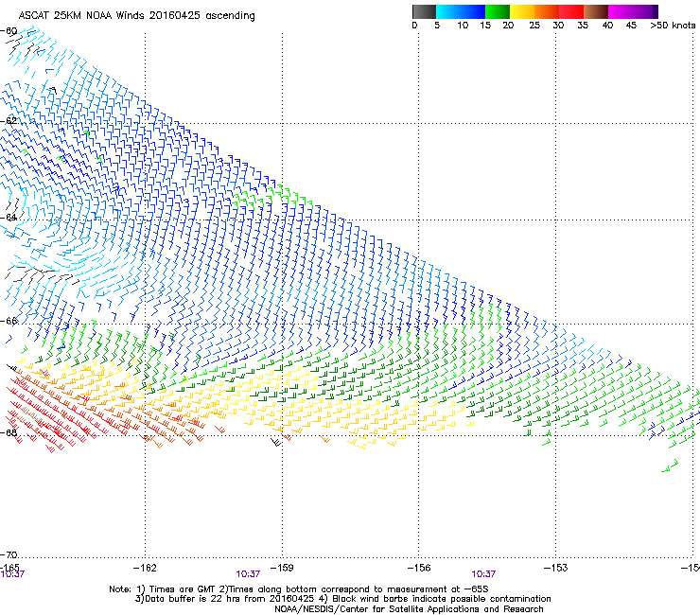Click the longitude label '-162'
The height and width of the screenshot is (615, 700).
(145, 568)
